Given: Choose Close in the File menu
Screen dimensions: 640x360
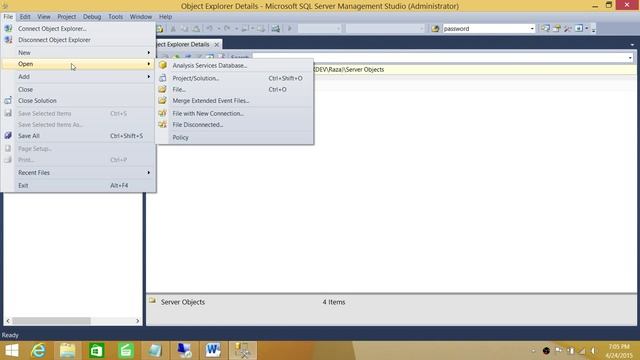Looking at the screenshot, I should tap(79, 89).
